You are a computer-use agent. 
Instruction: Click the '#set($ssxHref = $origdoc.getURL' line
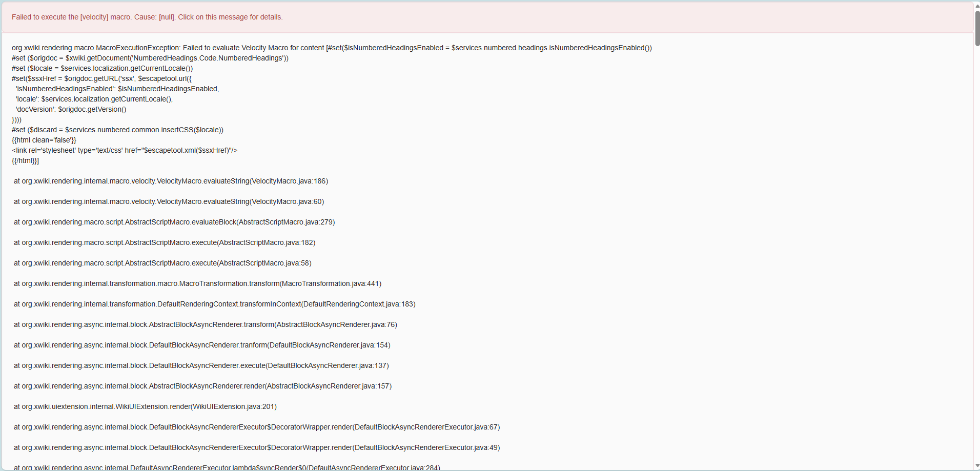point(101,78)
